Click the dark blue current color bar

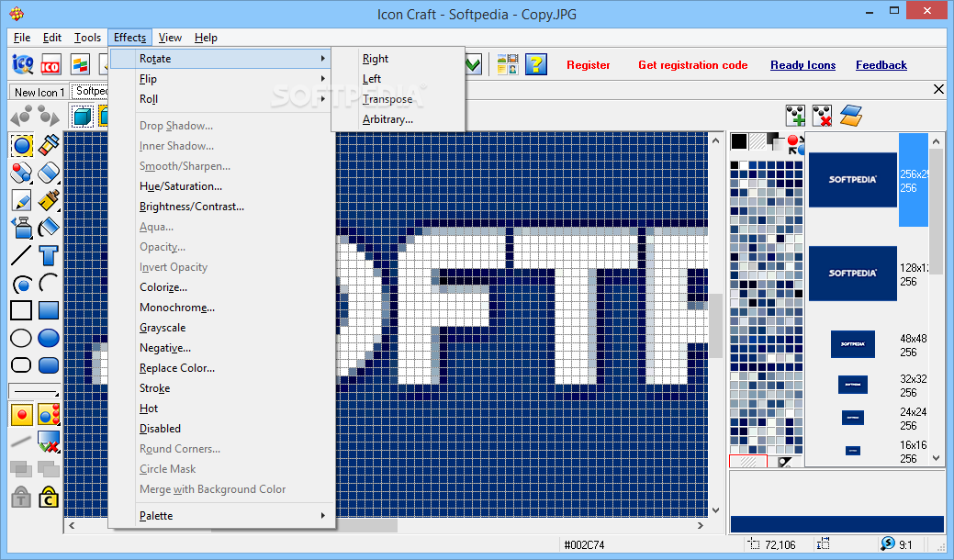point(837,524)
